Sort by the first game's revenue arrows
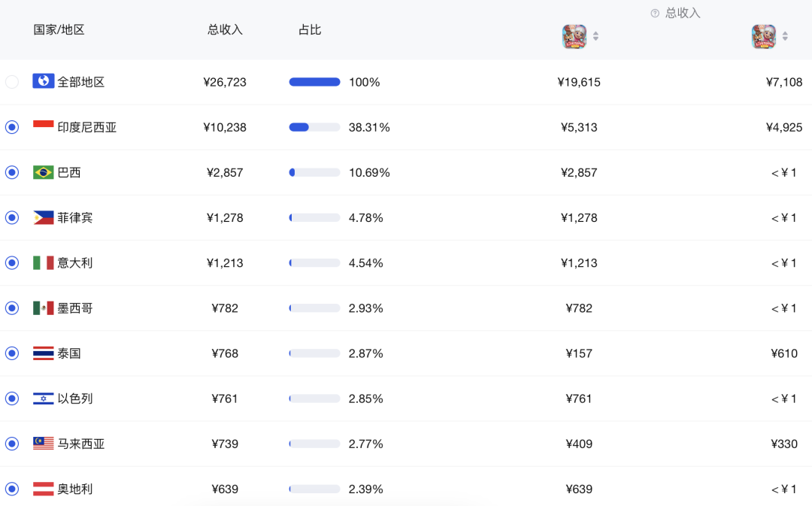Image resolution: width=812 pixels, height=506 pixels. tap(595, 36)
